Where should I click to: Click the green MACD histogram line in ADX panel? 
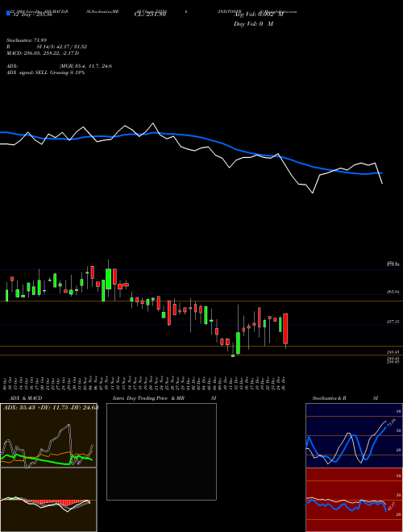[x=47, y=459]
